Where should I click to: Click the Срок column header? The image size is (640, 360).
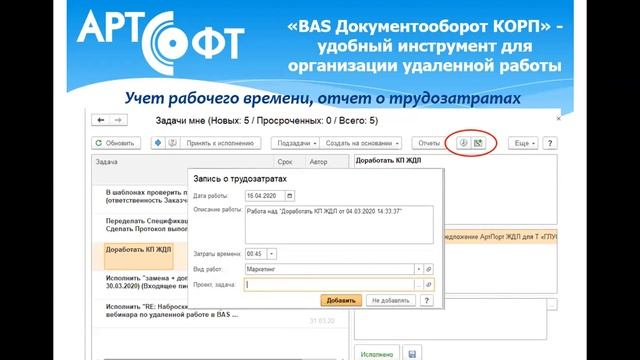click(x=289, y=162)
